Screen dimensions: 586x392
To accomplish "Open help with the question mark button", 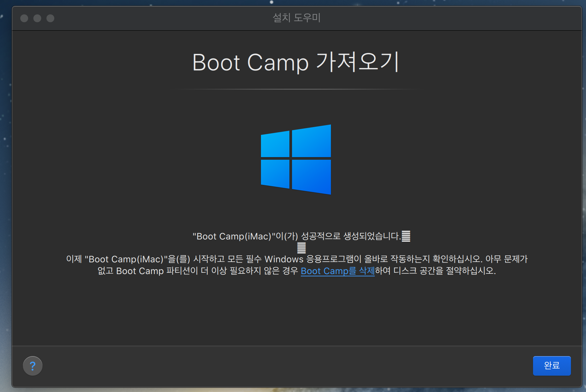I will (33, 366).
